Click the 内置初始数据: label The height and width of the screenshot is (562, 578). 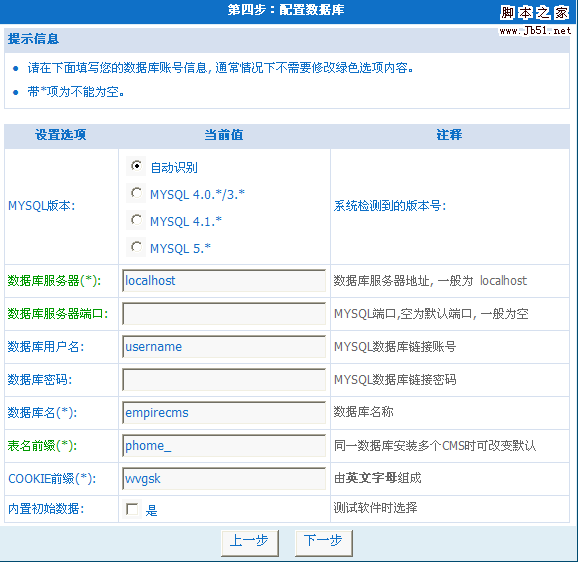pyautogui.click(x=46, y=509)
